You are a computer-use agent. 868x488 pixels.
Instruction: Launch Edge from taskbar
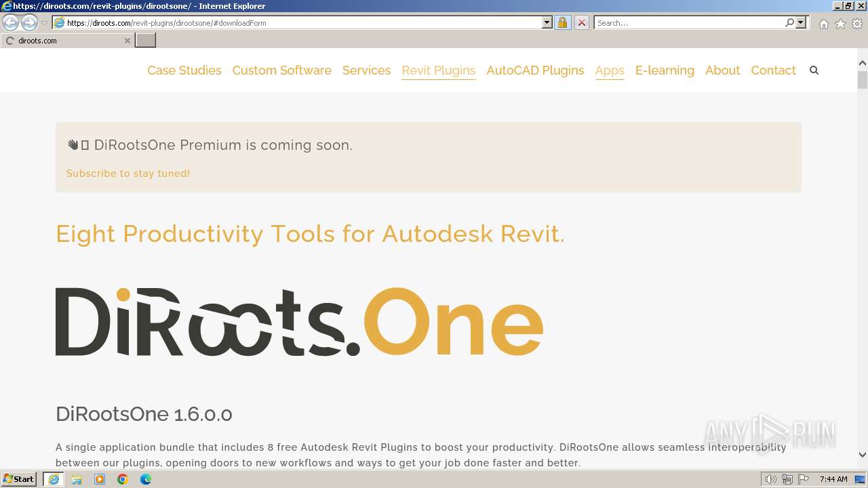(146, 479)
